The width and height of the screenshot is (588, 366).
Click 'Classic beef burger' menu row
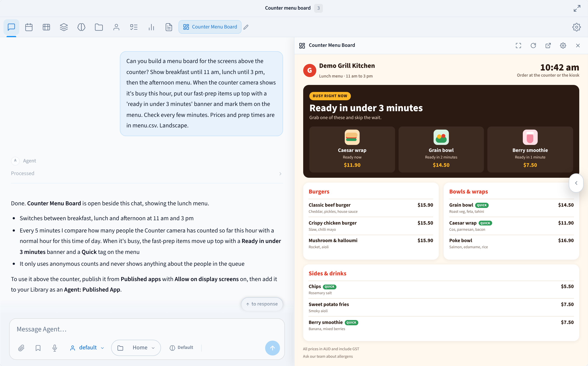(371, 208)
